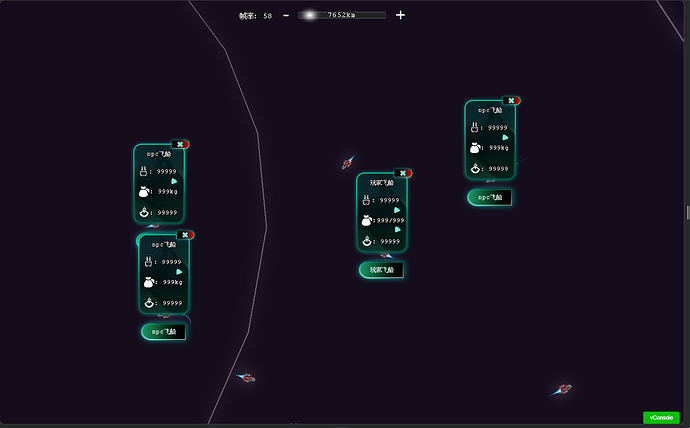This screenshot has height=428, width=690.
Task: Close the upper-left npc飞船 info card
Action: click(x=180, y=144)
